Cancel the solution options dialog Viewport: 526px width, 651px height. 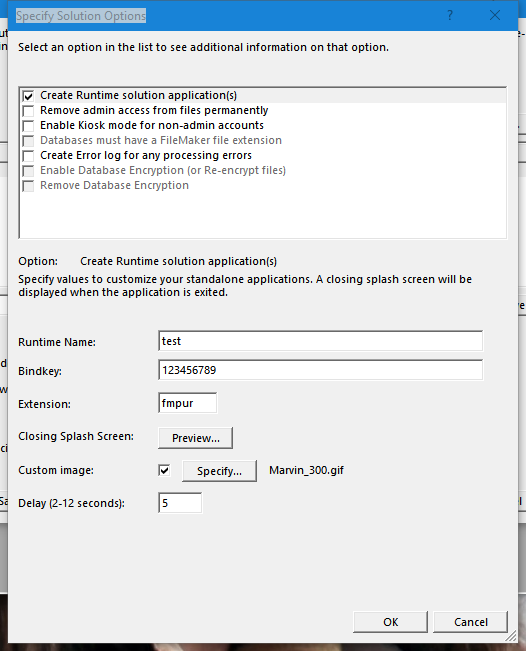470,622
